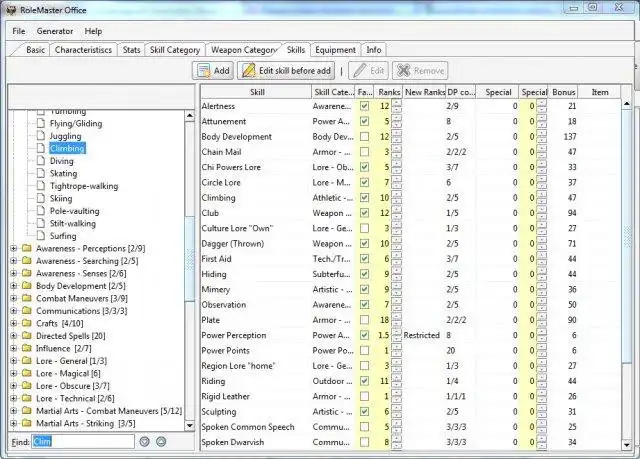Click the greyed Edit button

(369, 71)
